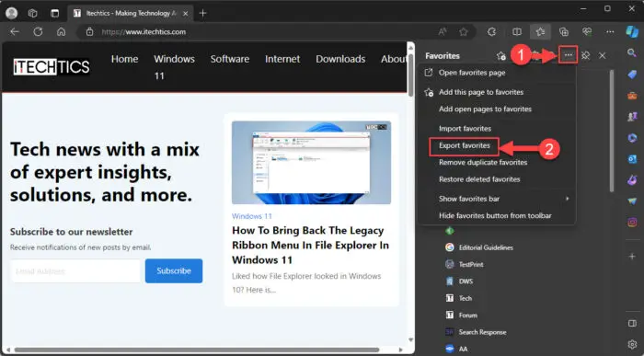
Task: Open the Home navigation link
Action: 124,59
